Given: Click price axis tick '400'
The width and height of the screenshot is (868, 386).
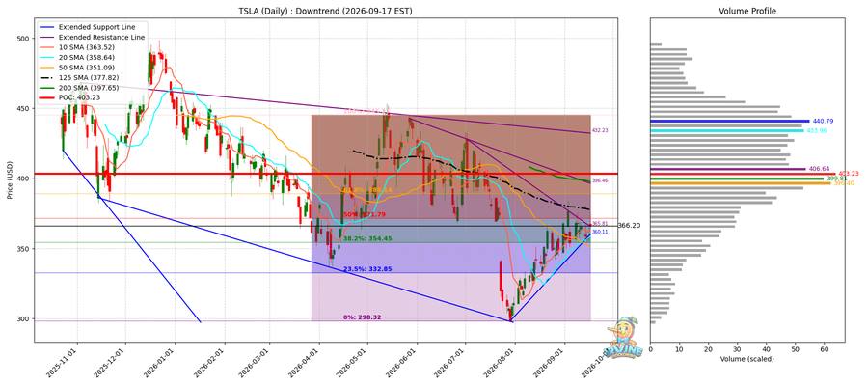Looking at the screenshot, I should (x=24, y=179).
